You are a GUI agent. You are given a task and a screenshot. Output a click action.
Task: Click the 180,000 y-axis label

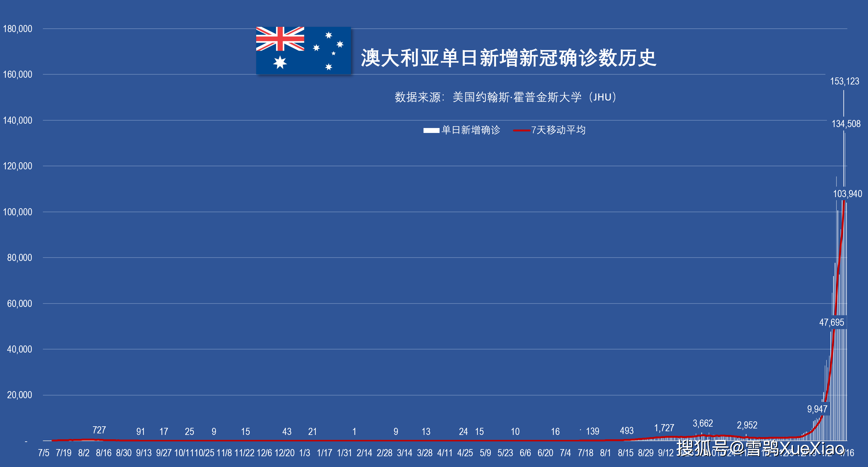[x=18, y=29]
